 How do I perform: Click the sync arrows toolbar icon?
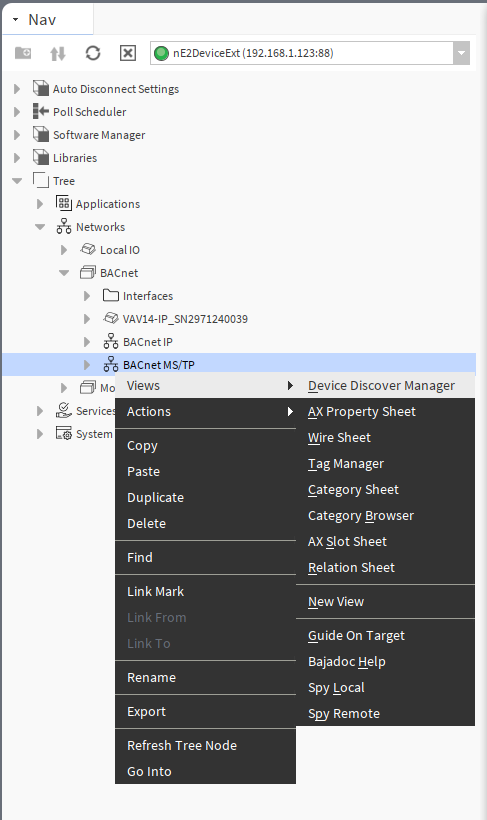click(x=58, y=53)
